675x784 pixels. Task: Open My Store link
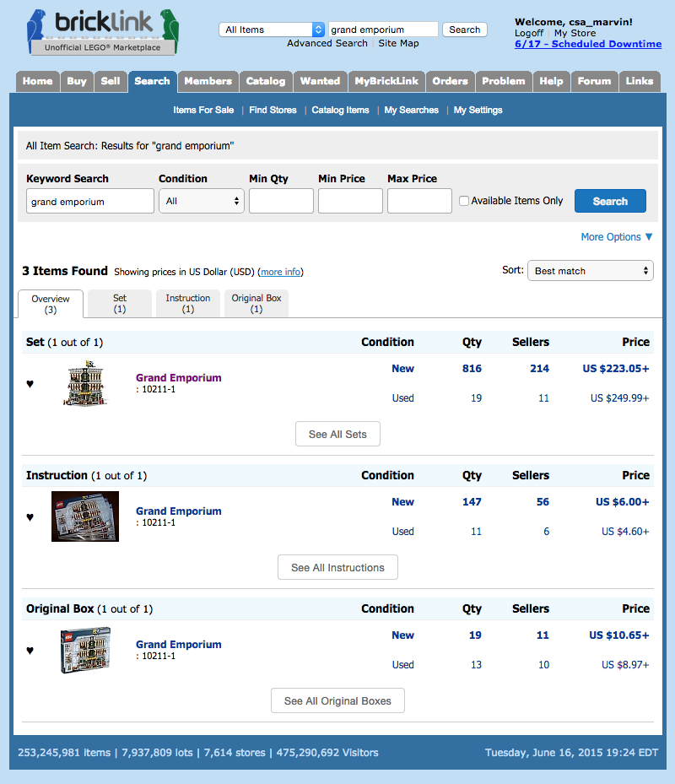[x=575, y=33]
